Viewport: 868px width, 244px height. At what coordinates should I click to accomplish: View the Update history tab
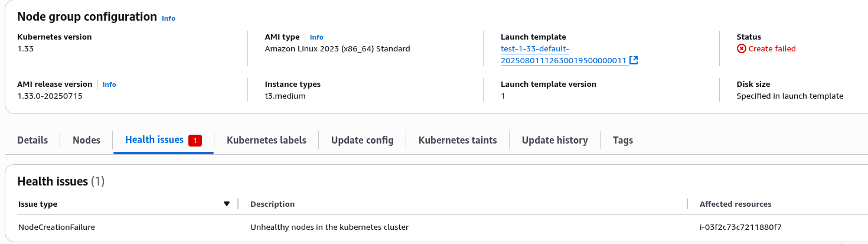554,140
